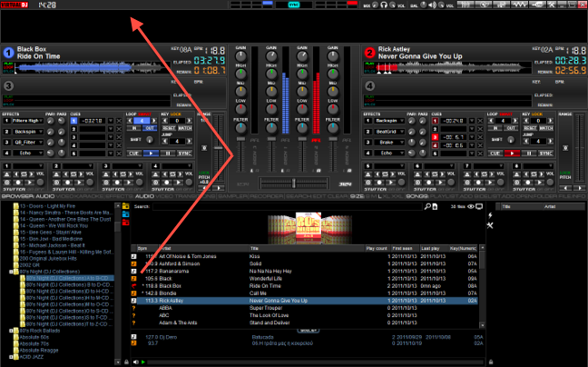Open the Backspin effect dropdown on deck 1
The image size is (588, 367).
28,132
